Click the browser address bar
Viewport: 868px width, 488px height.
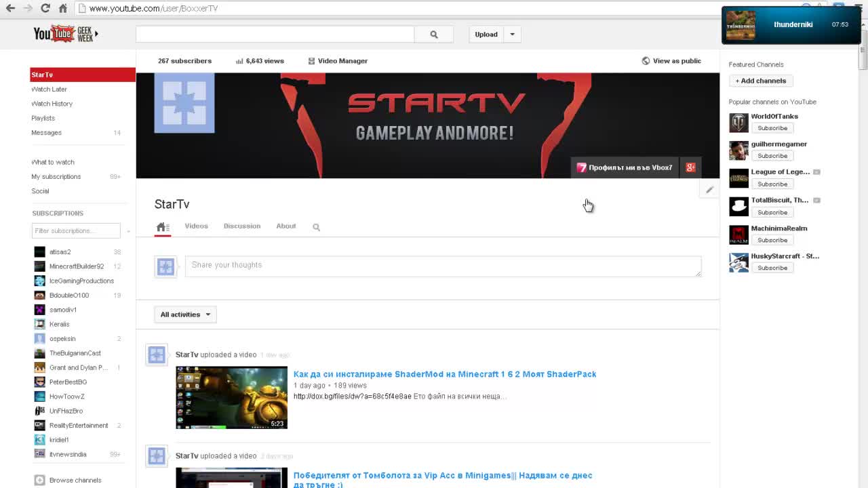400,8
